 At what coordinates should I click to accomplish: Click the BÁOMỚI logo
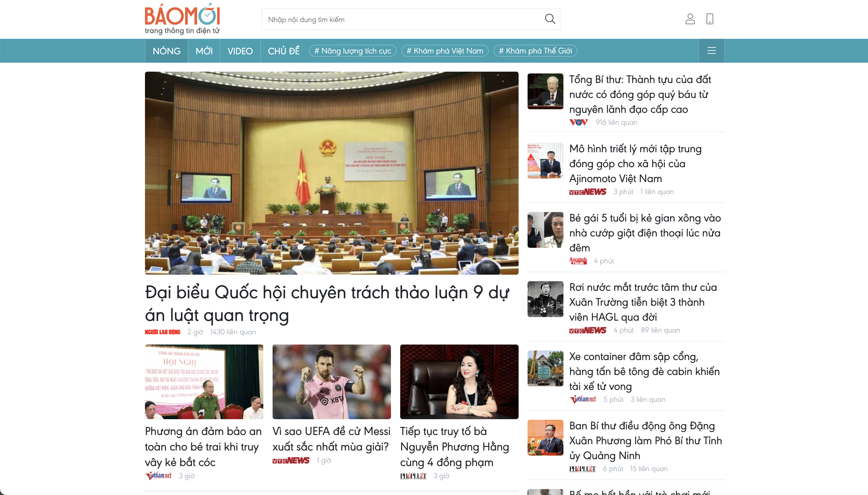click(x=182, y=19)
